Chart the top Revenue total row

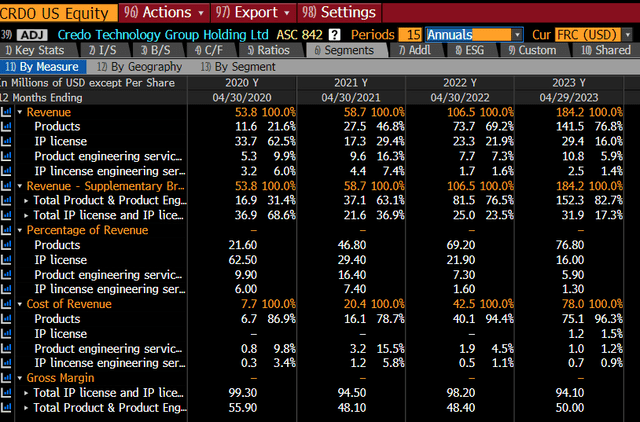(6, 112)
